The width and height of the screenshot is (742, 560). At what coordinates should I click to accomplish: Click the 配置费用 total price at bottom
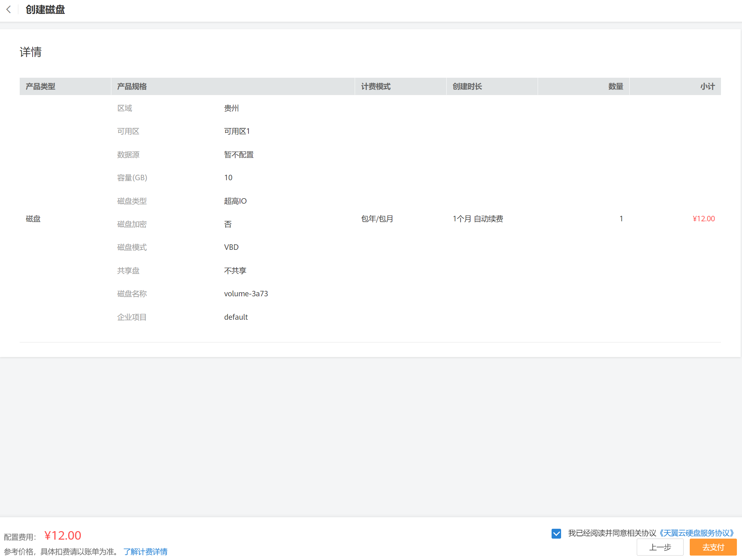[x=63, y=536]
